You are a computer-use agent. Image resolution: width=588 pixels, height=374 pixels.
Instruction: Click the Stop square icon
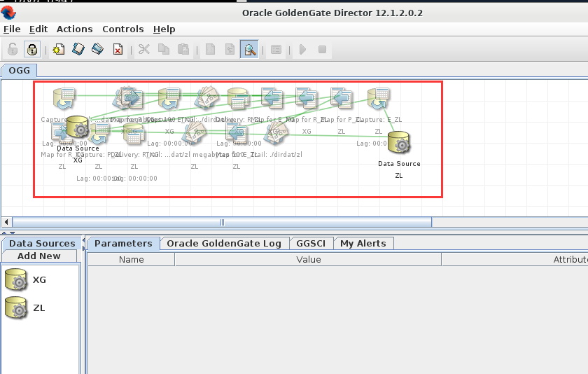[x=322, y=49]
